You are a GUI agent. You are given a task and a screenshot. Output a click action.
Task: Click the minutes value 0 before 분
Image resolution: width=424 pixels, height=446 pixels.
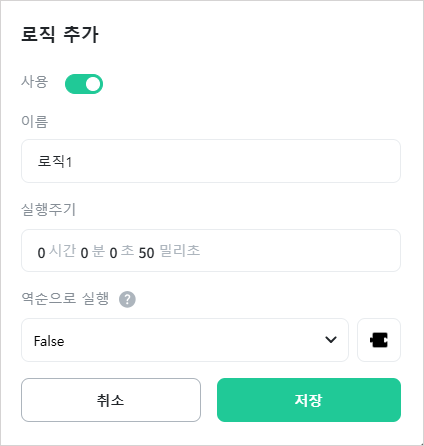coord(84,253)
